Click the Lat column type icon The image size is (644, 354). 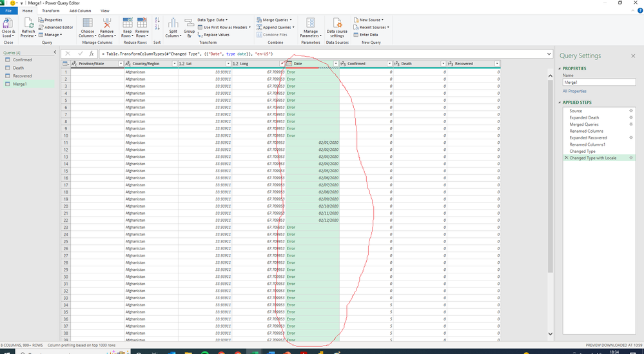pyautogui.click(x=182, y=64)
